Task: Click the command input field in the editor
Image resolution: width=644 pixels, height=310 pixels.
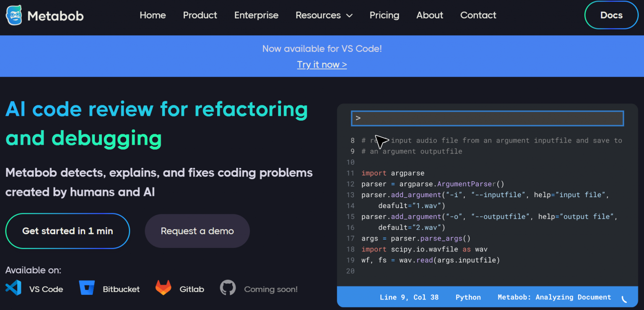Action: 487,118
